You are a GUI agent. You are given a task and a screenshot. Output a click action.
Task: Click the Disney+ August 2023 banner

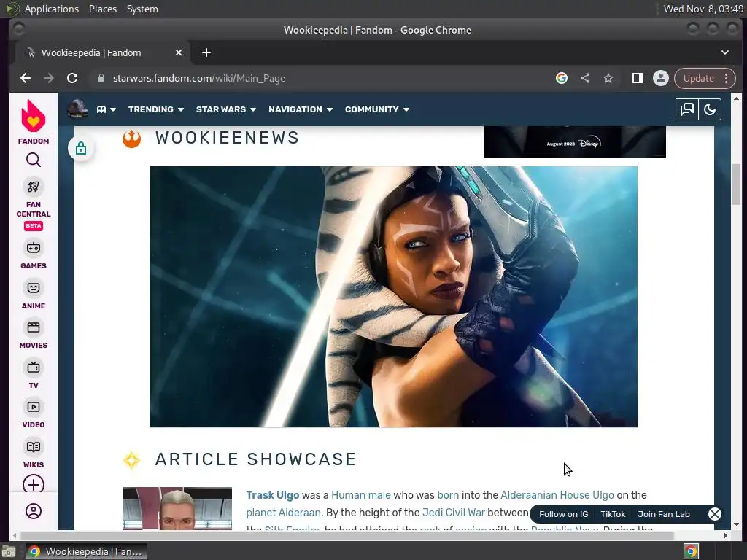pyautogui.click(x=575, y=142)
